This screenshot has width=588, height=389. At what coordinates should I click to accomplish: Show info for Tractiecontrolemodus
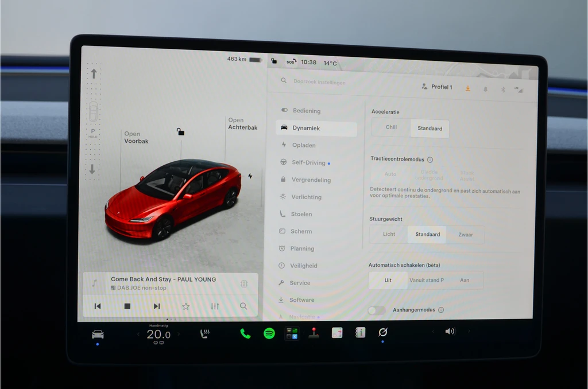click(430, 160)
